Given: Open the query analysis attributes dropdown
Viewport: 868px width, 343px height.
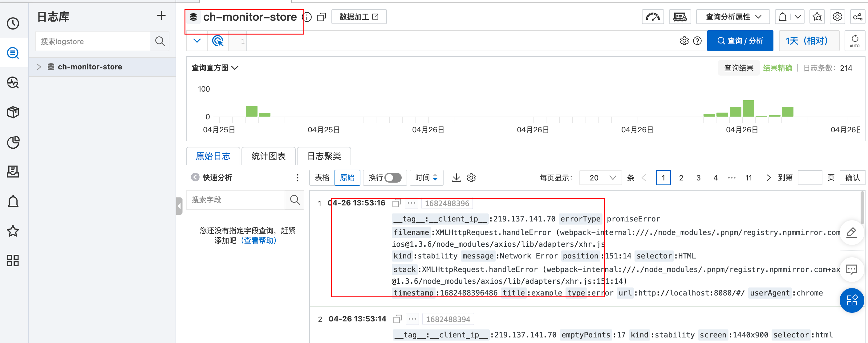Looking at the screenshot, I should point(733,17).
